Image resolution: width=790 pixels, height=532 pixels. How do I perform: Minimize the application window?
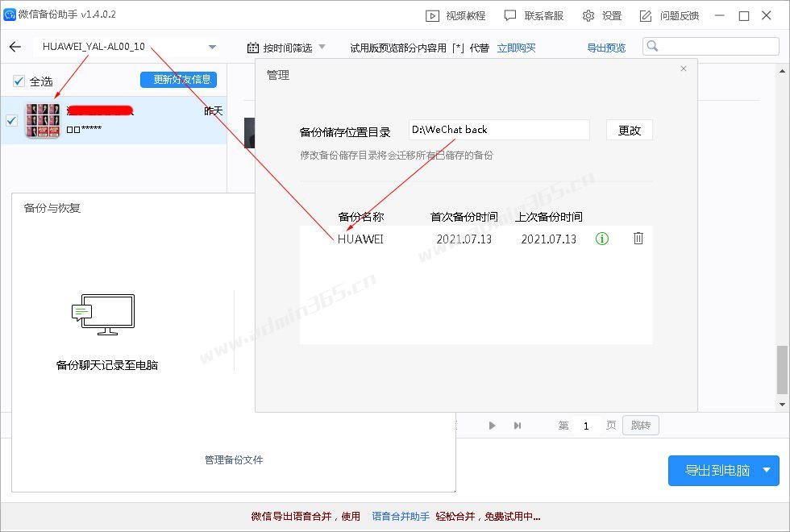[x=719, y=15]
